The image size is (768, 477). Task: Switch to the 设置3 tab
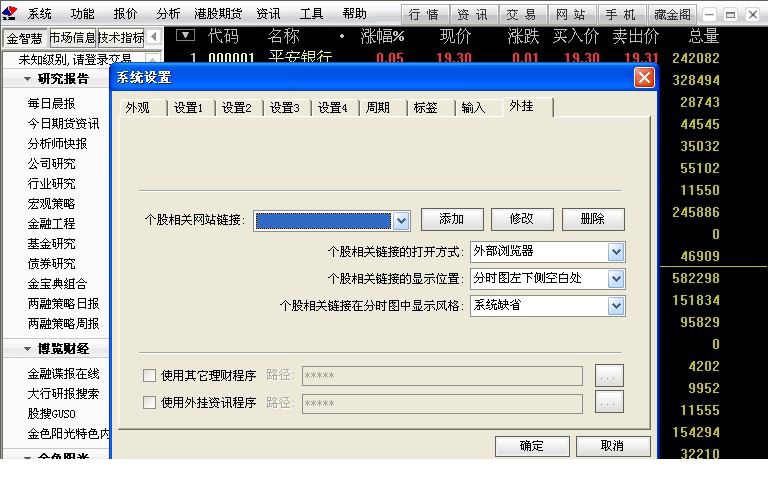[287, 107]
